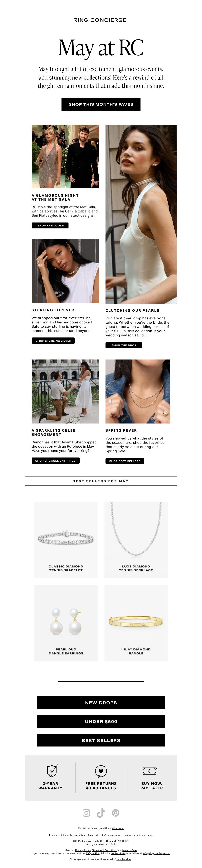
Task: Click the buy now pay later money icon
Action: point(150,771)
